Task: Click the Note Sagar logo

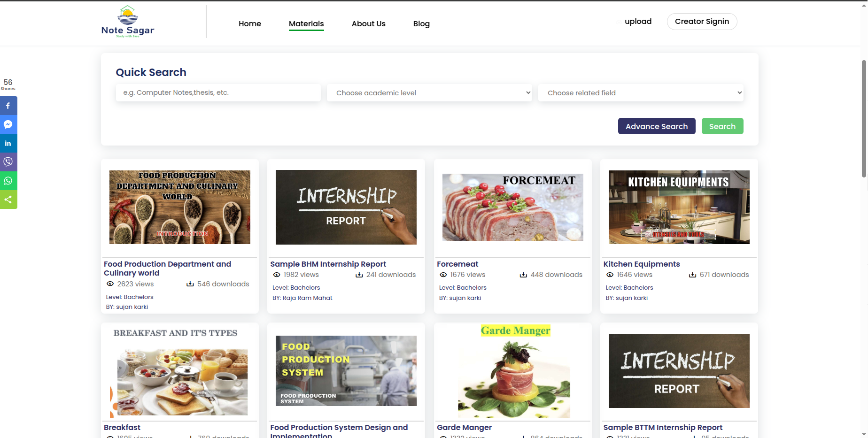Action: [x=128, y=22]
